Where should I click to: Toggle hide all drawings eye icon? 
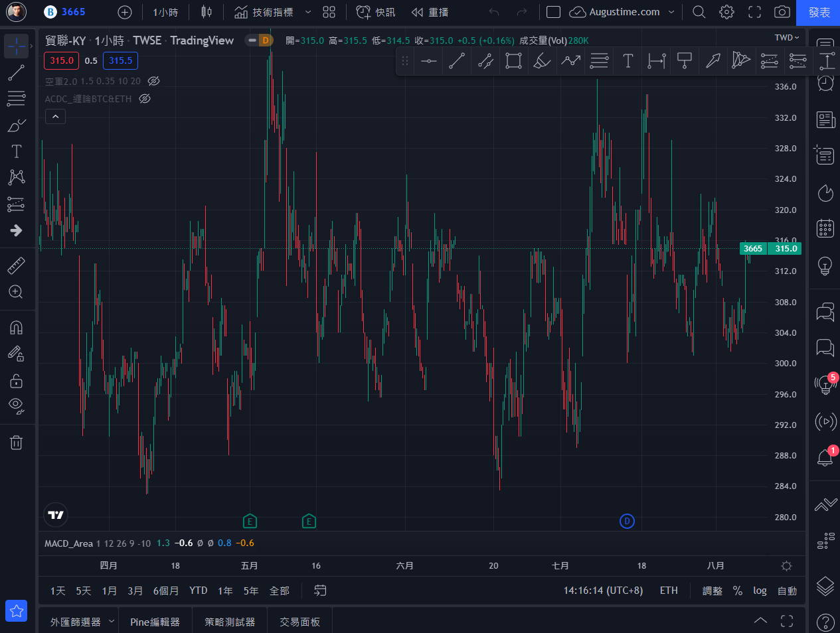pos(17,406)
